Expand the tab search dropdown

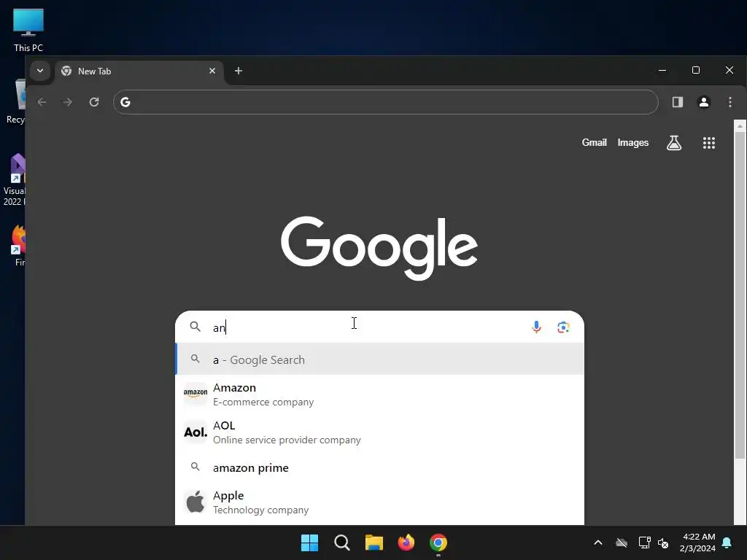tap(40, 71)
